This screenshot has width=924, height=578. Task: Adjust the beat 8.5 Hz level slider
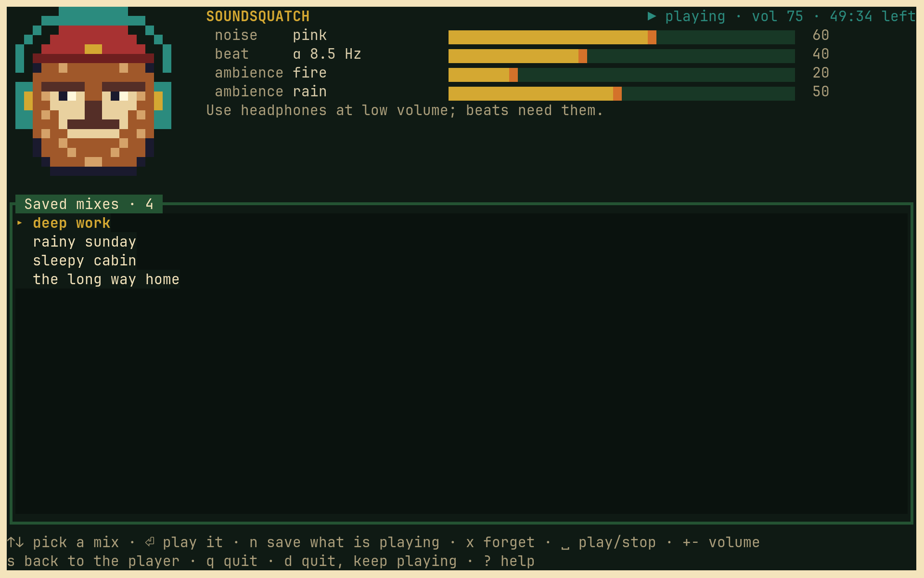[x=622, y=56]
